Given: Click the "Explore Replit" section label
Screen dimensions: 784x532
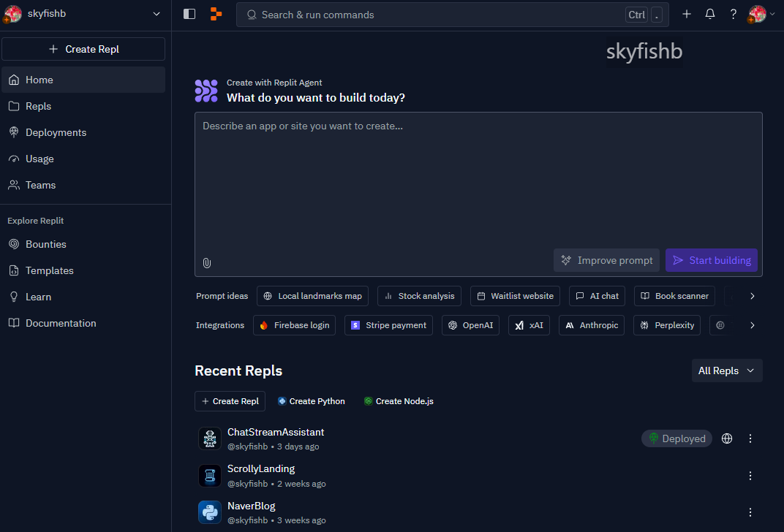Looking at the screenshot, I should click(x=36, y=220).
